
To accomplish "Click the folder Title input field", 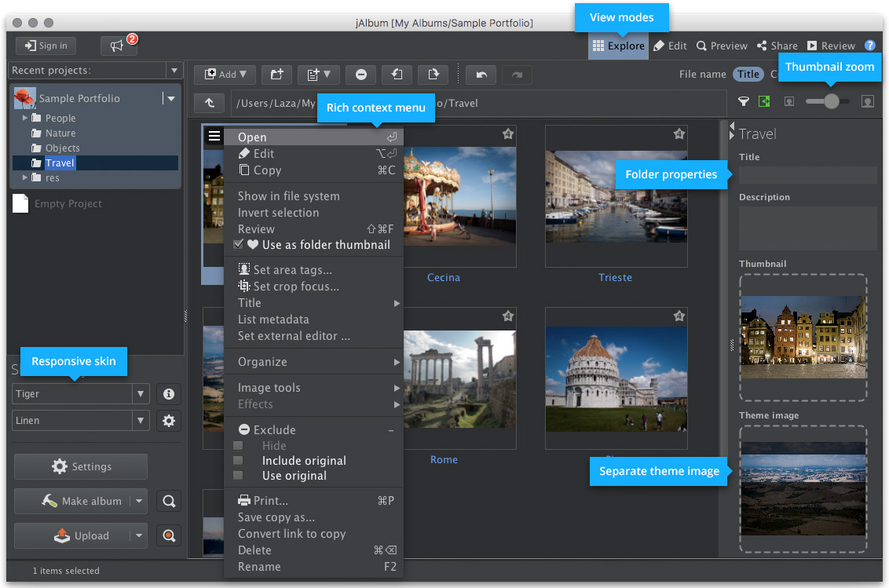I will (x=807, y=175).
